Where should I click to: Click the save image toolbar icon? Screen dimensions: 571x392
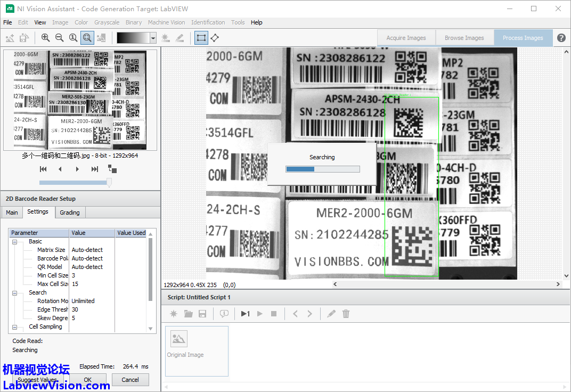click(25, 38)
